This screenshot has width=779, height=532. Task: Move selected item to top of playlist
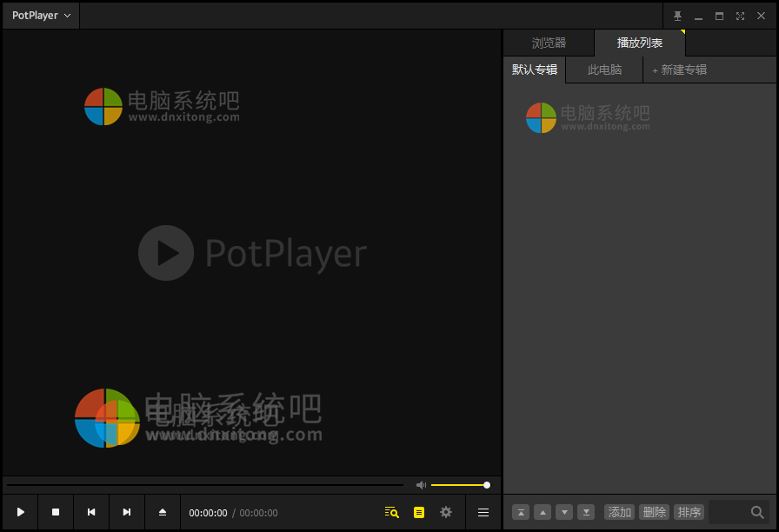click(521, 512)
